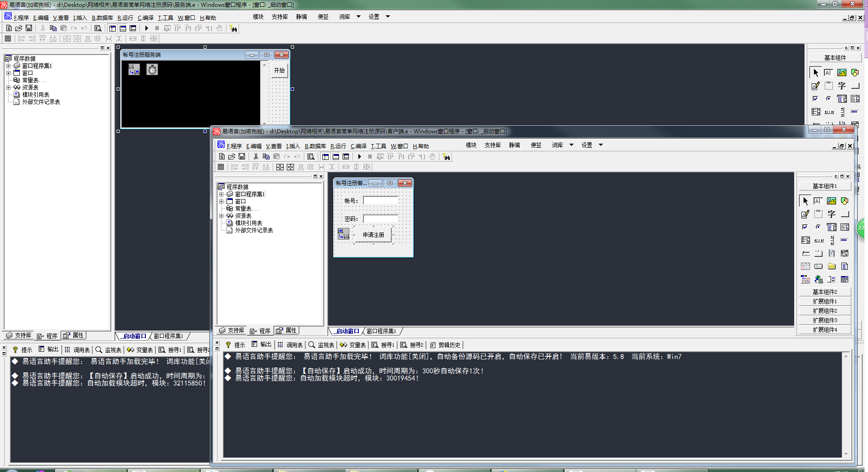Select the picture box component in client palette
Screen dimensions: 868x472
tap(831, 201)
